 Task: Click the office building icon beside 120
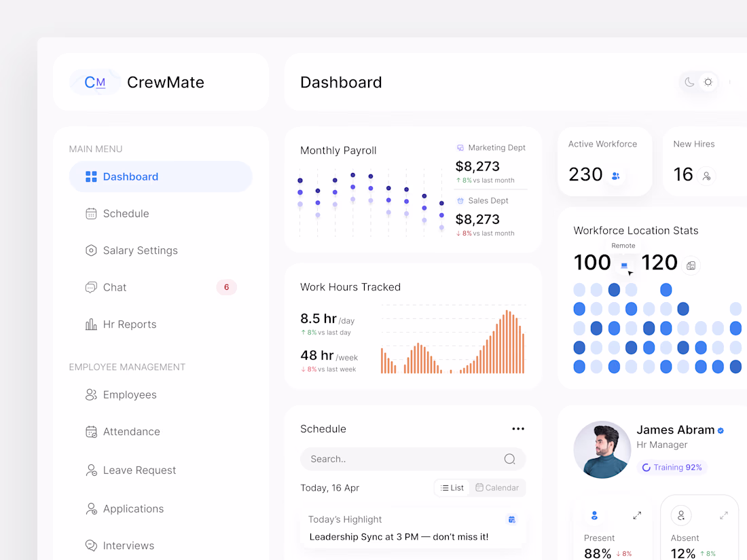point(691,265)
